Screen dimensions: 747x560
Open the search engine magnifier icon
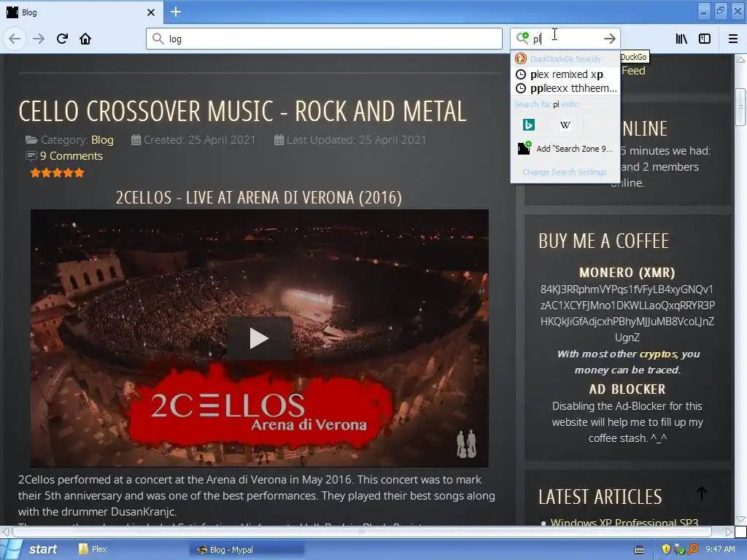[522, 38]
